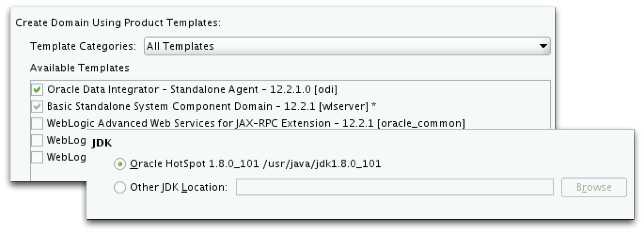Screen dimensions: 644x233
Task: Click the Basic Standalone System Component Domain checkbox
Action: click(x=37, y=106)
